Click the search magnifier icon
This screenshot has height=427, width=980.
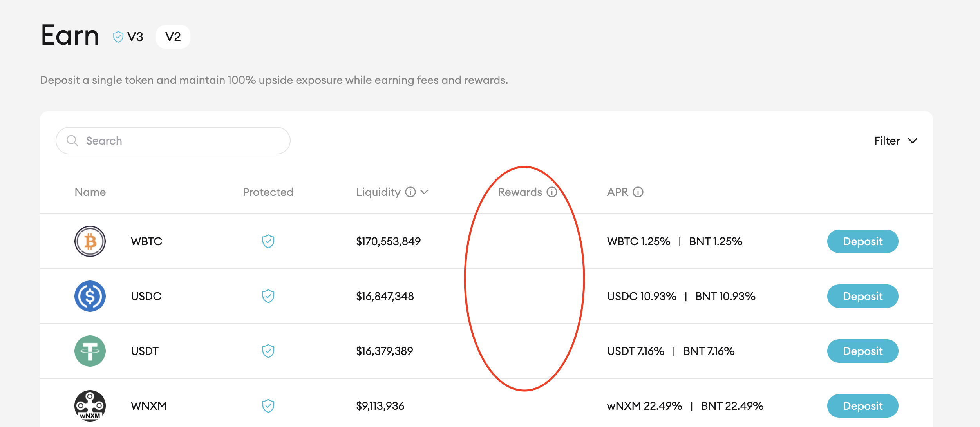click(x=72, y=140)
